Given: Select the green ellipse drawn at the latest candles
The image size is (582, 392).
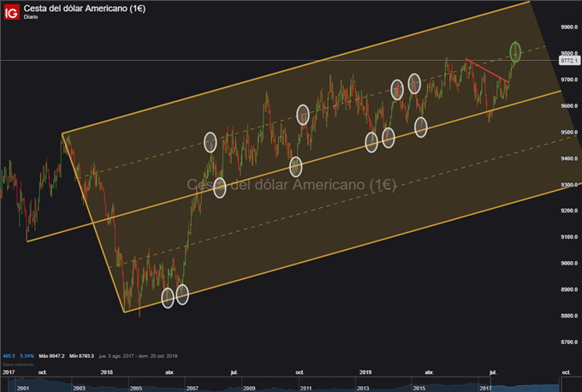Looking at the screenshot, I should click(515, 52).
